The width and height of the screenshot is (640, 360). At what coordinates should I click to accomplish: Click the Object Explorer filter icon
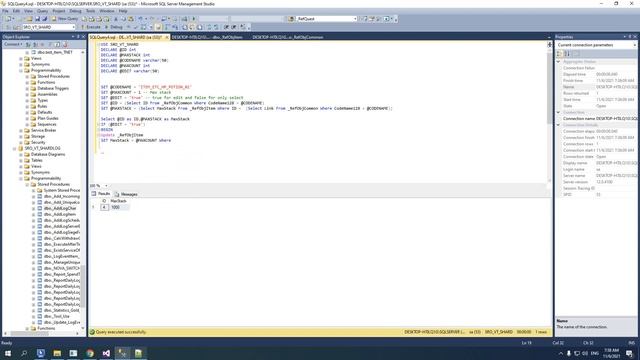pyautogui.click(x=50, y=44)
